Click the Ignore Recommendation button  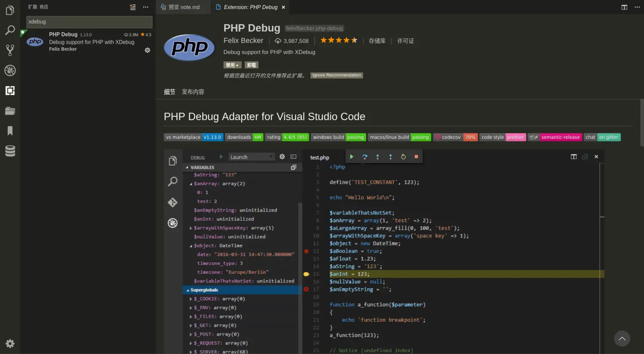[337, 75]
